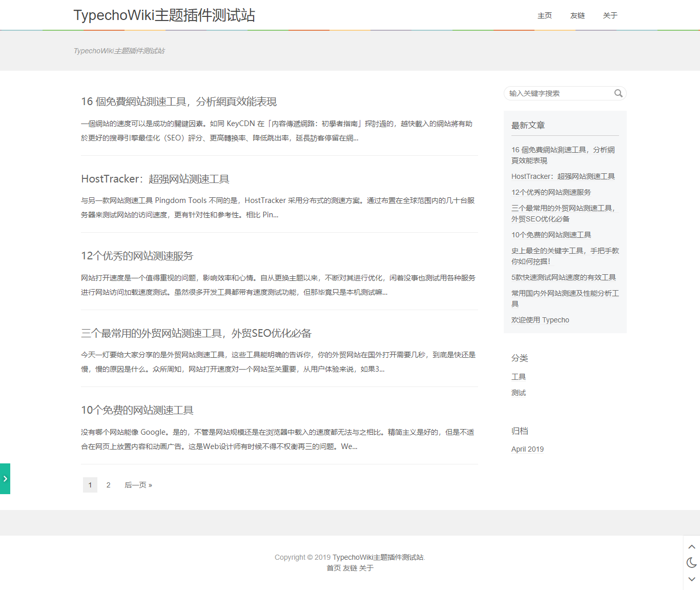
Task: Expand the green side panel chevron
Action: pos(5,479)
